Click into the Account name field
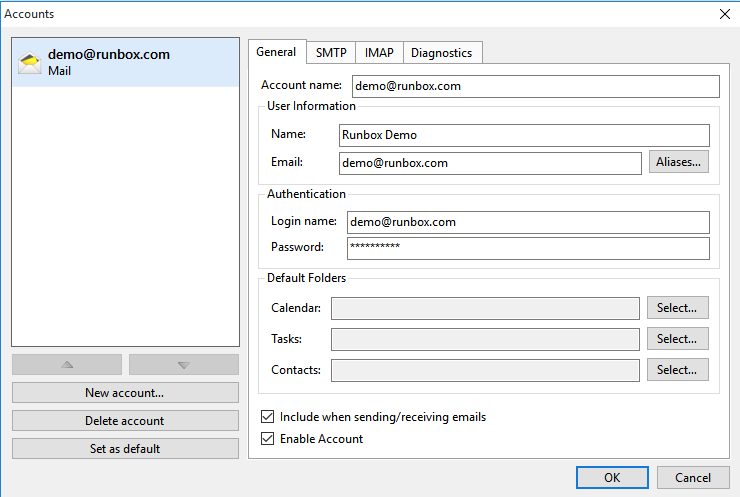Image resolution: width=740 pixels, height=497 pixels. pyautogui.click(x=534, y=86)
